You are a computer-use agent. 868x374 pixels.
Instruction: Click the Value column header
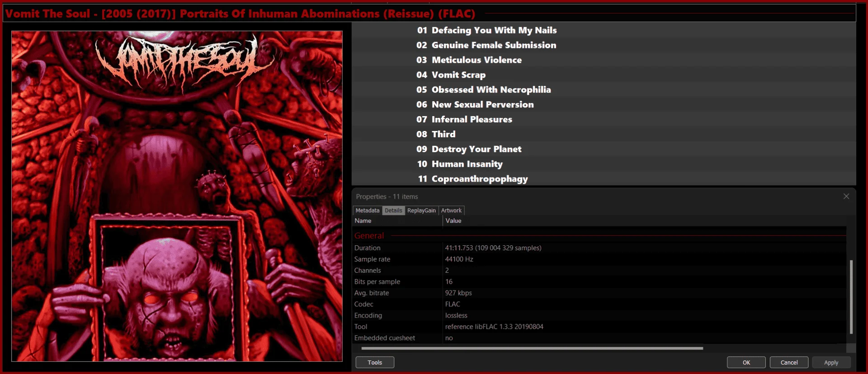tap(644, 221)
